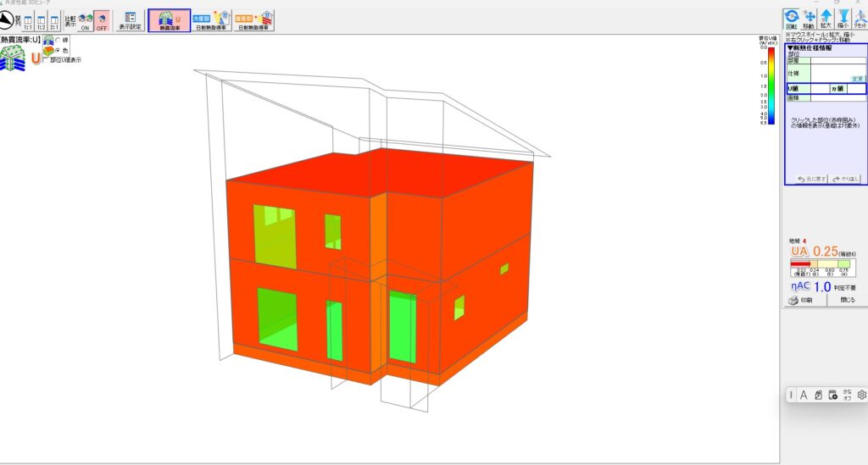This screenshot has width=868, height=465.
Task: Select the 色 (color) radio option
Action: 58,50
